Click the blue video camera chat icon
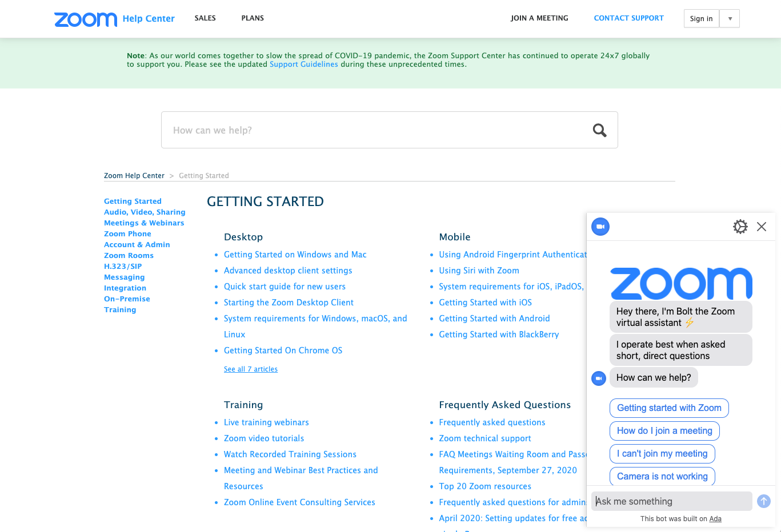 pyautogui.click(x=600, y=227)
